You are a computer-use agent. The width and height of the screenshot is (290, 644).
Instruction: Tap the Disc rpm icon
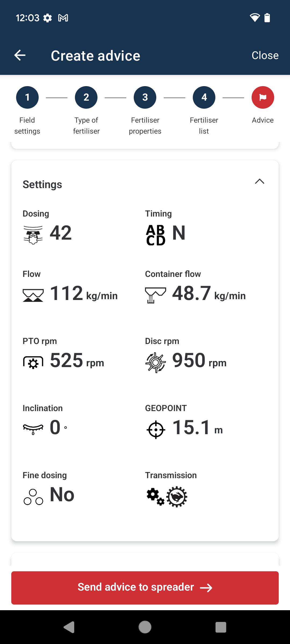(x=155, y=363)
